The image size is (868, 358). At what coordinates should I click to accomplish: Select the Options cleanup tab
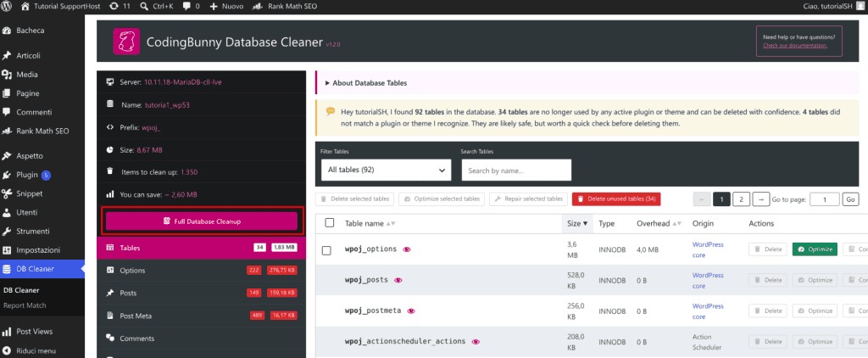pyautogui.click(x=202, y=271)
